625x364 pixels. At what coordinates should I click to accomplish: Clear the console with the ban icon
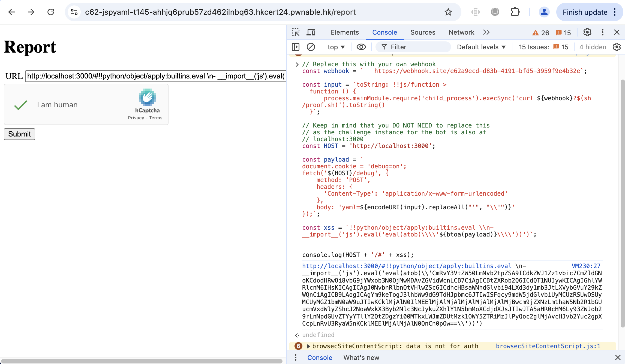[311, 47]
